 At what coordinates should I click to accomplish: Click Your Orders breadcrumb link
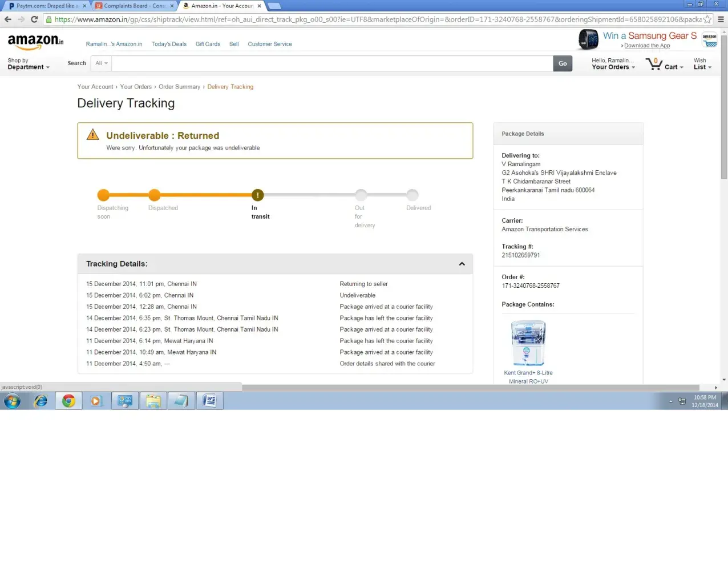pos(136,87)
